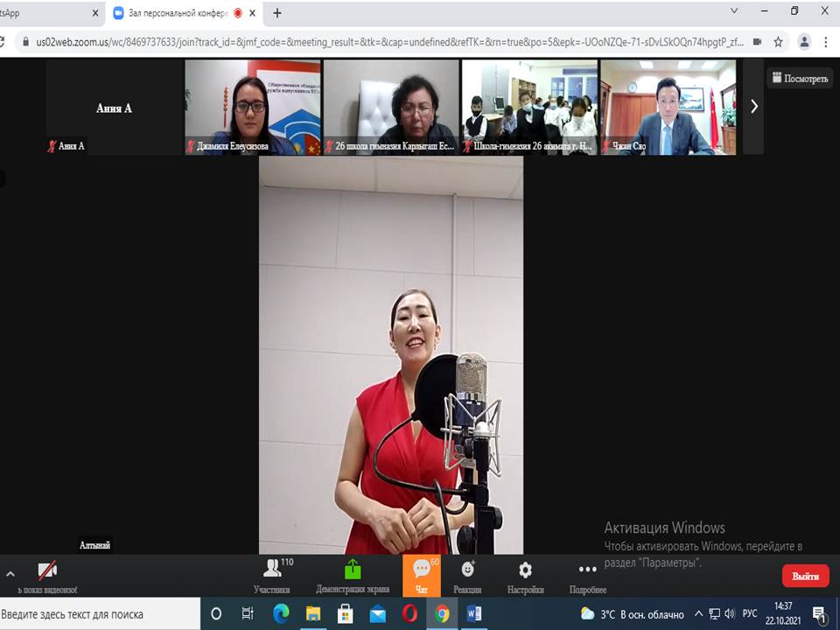This screenshot has width=840, height=630.
Task: Open the Подробнее more options menu
Action: tap(588, 576)
